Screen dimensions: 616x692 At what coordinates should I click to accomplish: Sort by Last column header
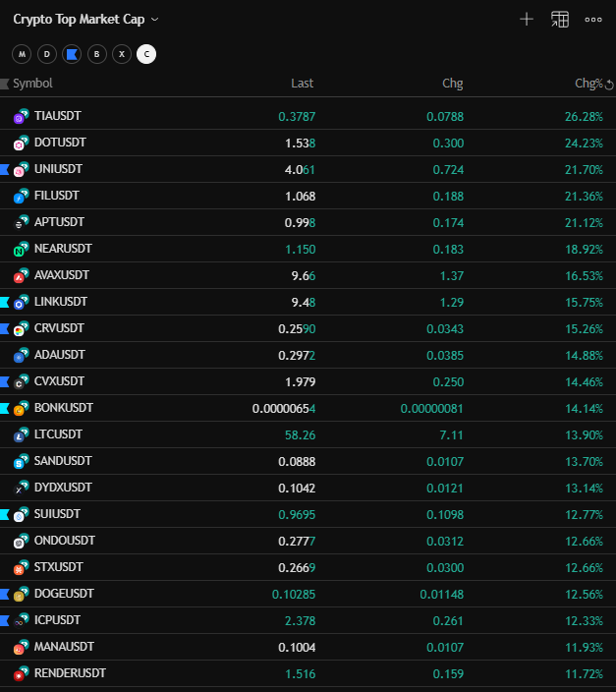tap(303, 84)
